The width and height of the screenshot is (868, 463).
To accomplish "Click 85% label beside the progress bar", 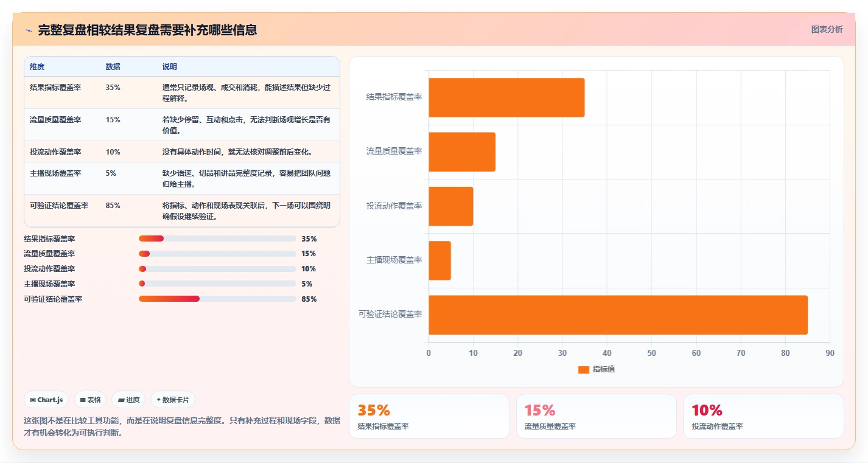I will 309,299.
